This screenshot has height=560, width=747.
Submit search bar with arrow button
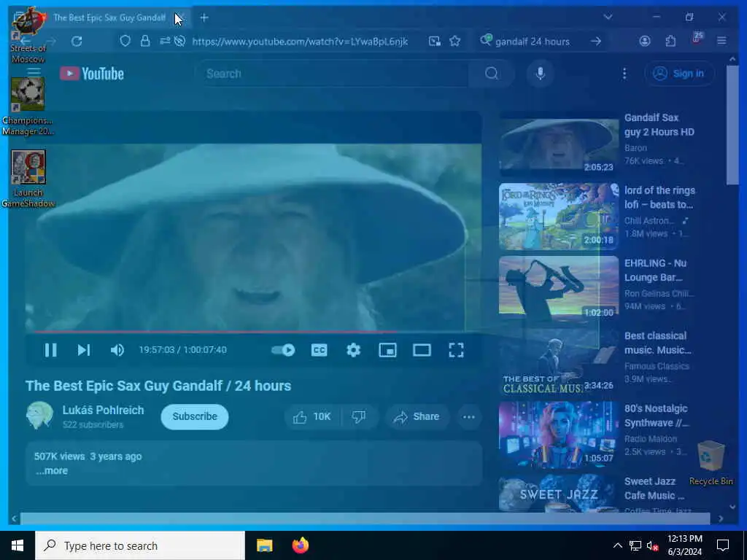pos(595,42)
